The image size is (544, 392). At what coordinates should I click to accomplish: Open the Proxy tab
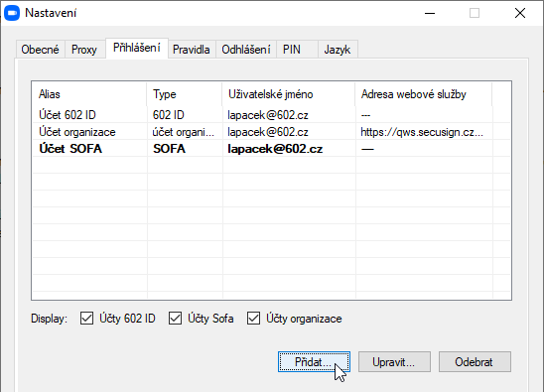tap(84, 50)
